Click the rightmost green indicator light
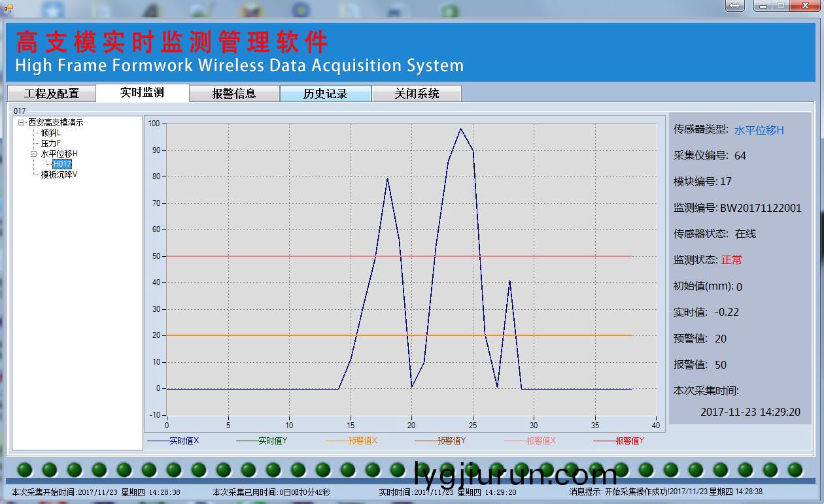The width and height of the screenshot is (824, 504). coord(795,469)
